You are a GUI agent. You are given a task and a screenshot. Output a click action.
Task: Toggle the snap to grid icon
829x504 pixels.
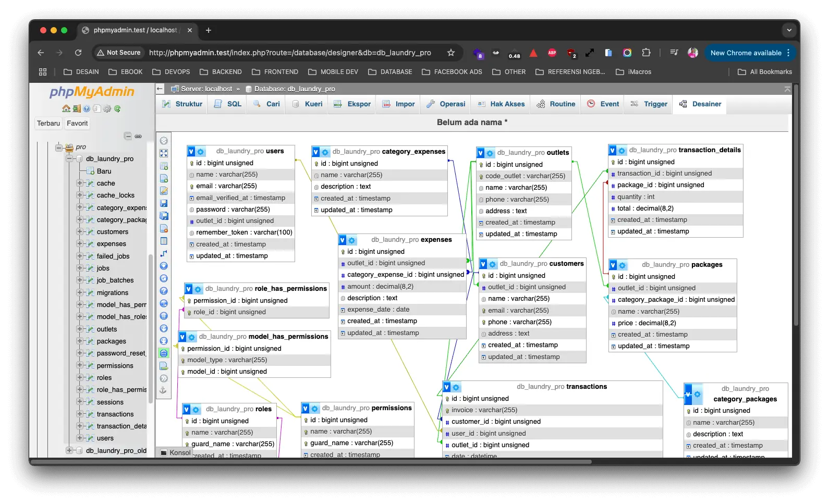(x=164, y=316)
